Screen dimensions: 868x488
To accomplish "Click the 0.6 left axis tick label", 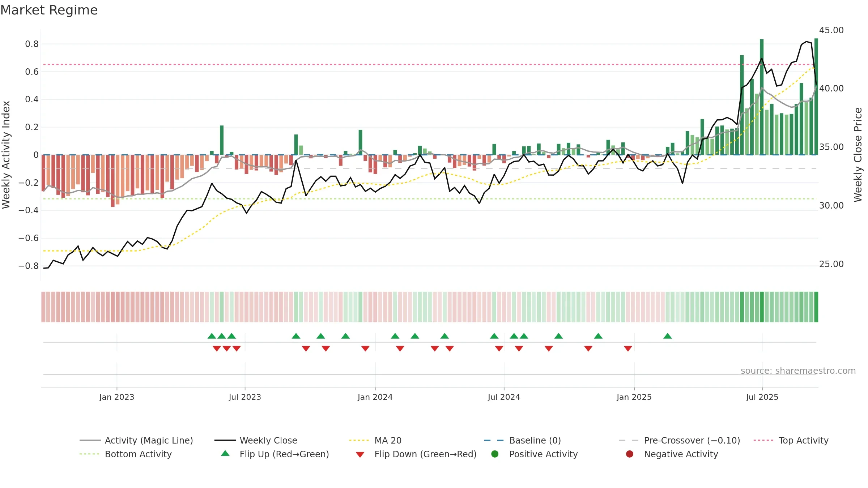I will tap(32, 72).
